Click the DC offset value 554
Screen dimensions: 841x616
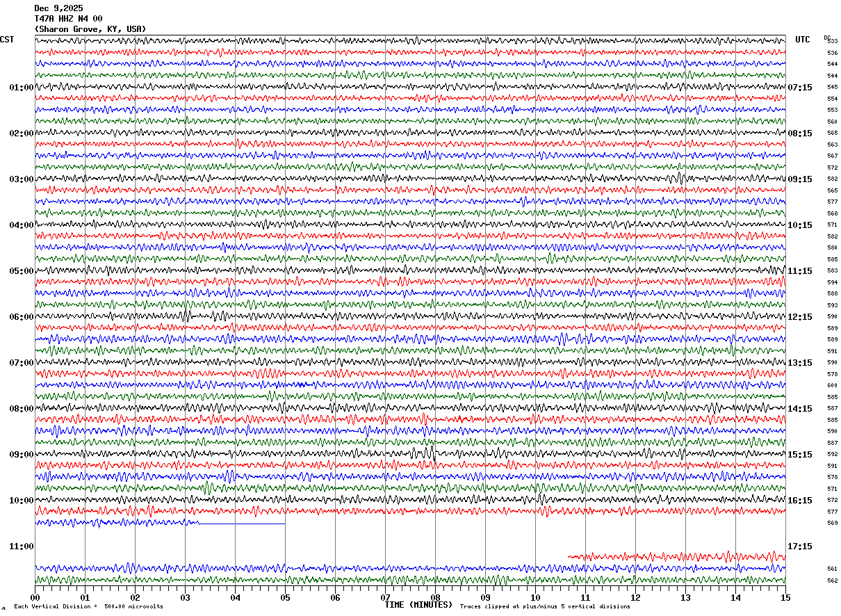[x=832, y=99]
